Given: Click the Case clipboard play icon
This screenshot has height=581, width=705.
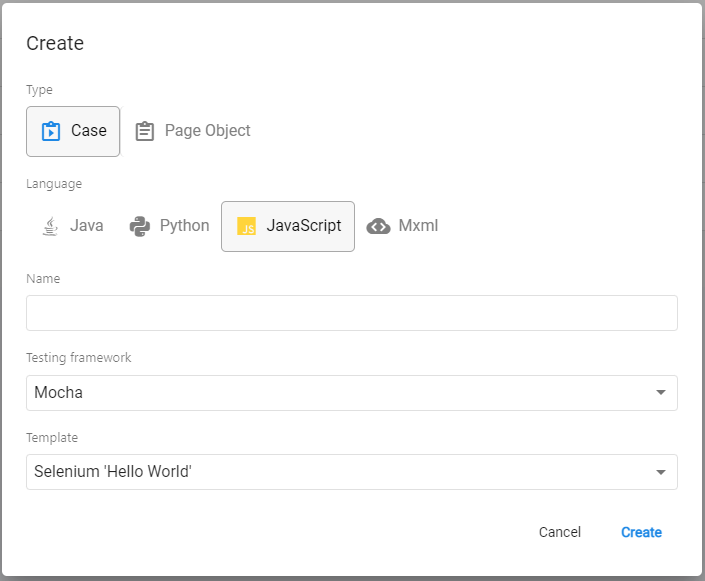Looking at the screenshot, I should point(51,131).
